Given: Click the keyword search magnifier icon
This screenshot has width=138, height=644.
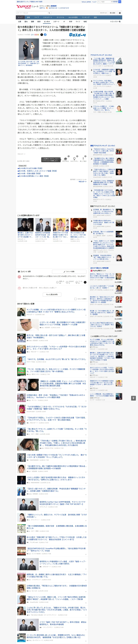Looking at the screenshot, I should tap(49, 13).
